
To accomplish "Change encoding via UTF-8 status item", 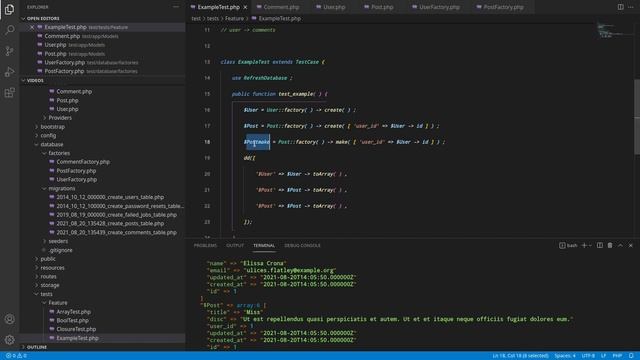I will click(x=588, y=356).
